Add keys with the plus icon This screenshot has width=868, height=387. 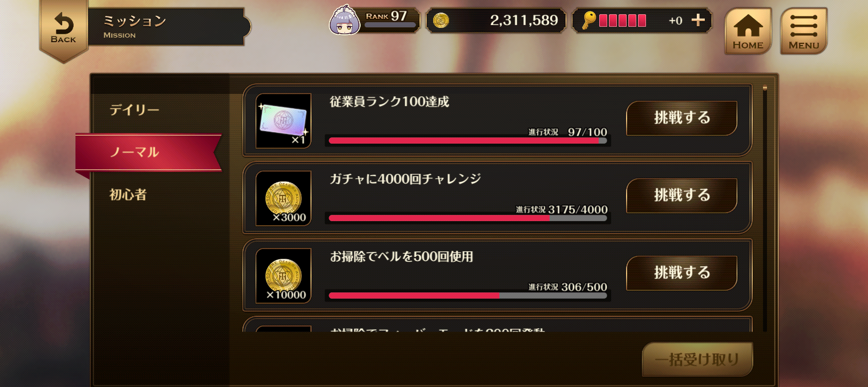point(698,21)
